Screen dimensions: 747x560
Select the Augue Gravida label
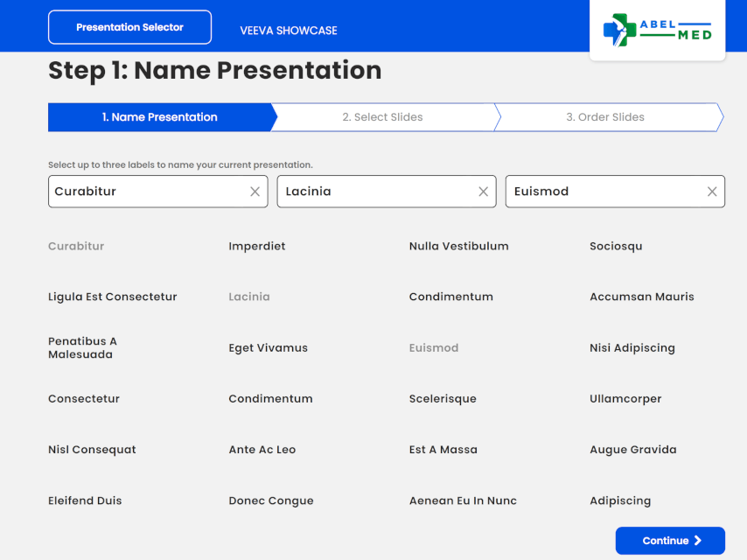(632, 450)
